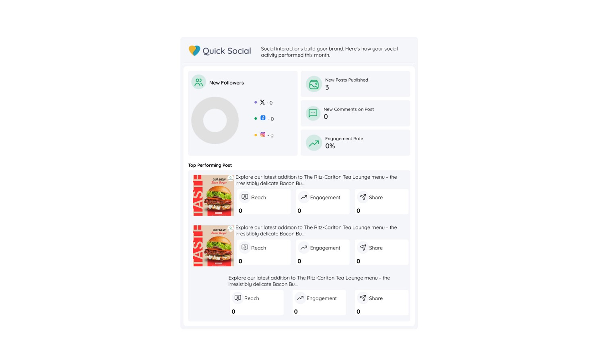Click the New Posts Published image icon
Image resolution: width=599 pixels, height=364 pixels.
coord(314,84)
